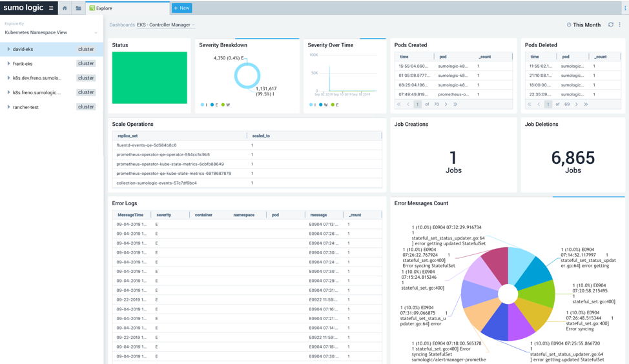Sort Scale Operations by scaled_to column
This screenshot has width=629, height=364.
[261, 136]
